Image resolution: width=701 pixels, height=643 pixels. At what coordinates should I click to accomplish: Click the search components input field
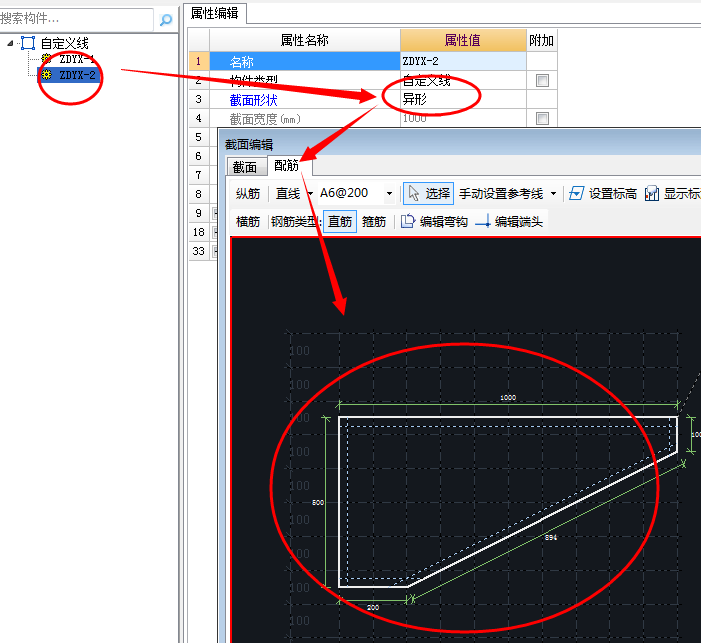(77, 19)
